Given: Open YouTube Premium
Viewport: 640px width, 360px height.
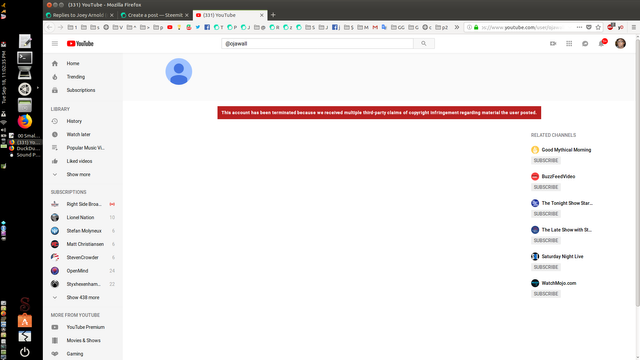Looking at the screenshot, I should (83, 327).
